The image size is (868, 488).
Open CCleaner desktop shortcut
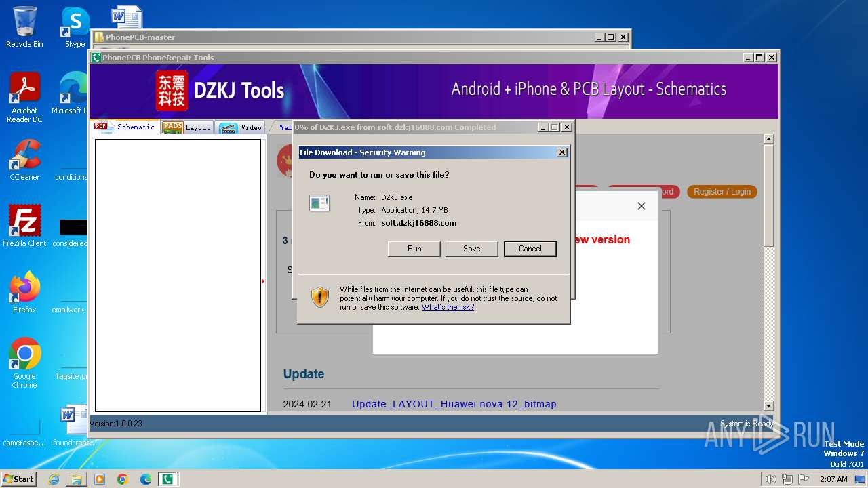coord(24,160)
